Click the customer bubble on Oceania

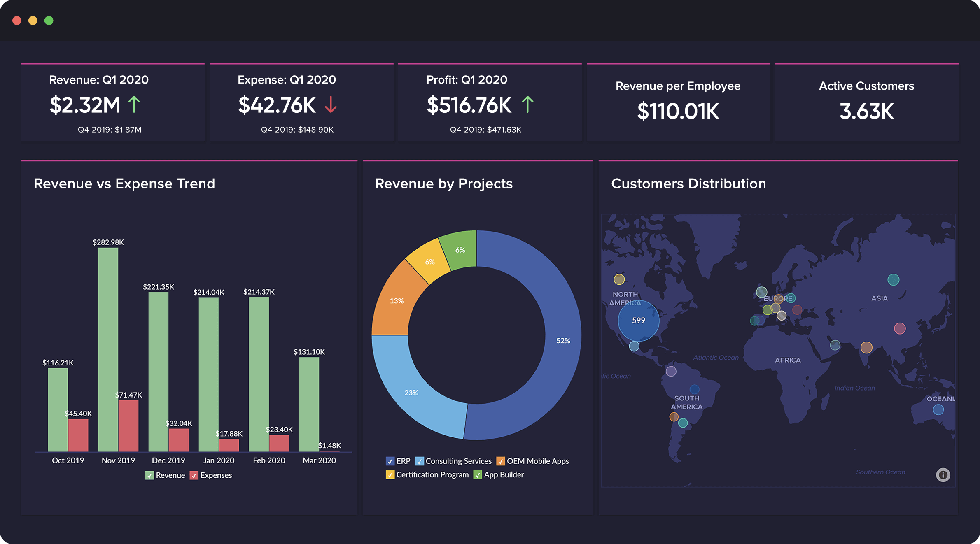(939, 409)
